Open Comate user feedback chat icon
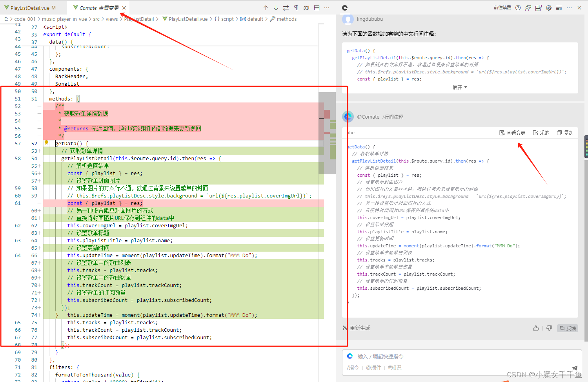This screenshot has height=382, width=588. pyautogui.click(x=528, y=8)
